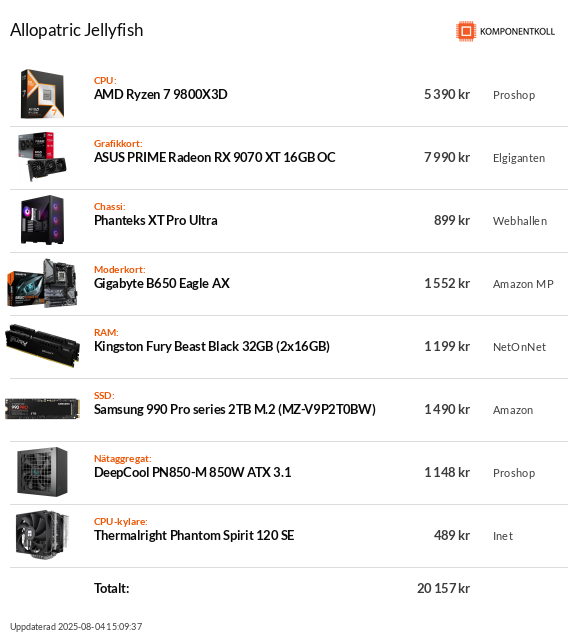
Task: Open the Kingston Fury RAM sticks image
Action: pos(42,346)
